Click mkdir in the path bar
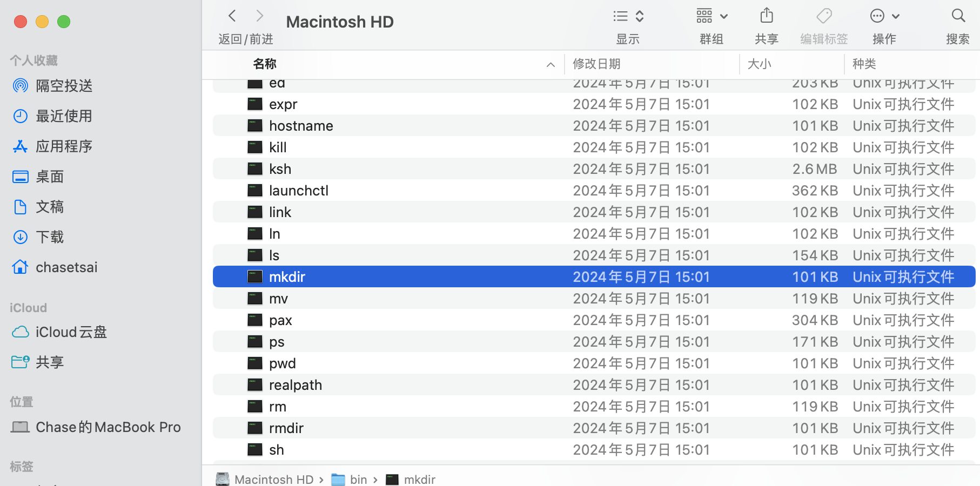 click(411, 479)
